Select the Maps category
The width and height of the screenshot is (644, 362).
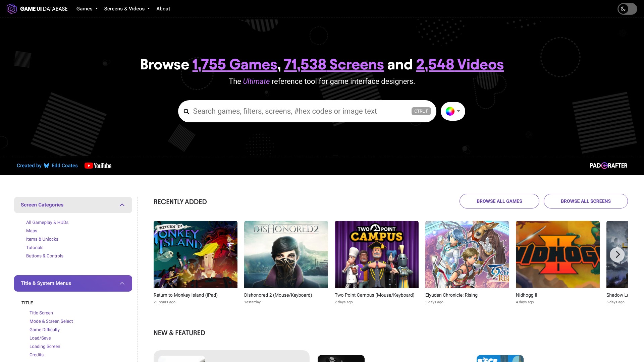coord(32,231)
